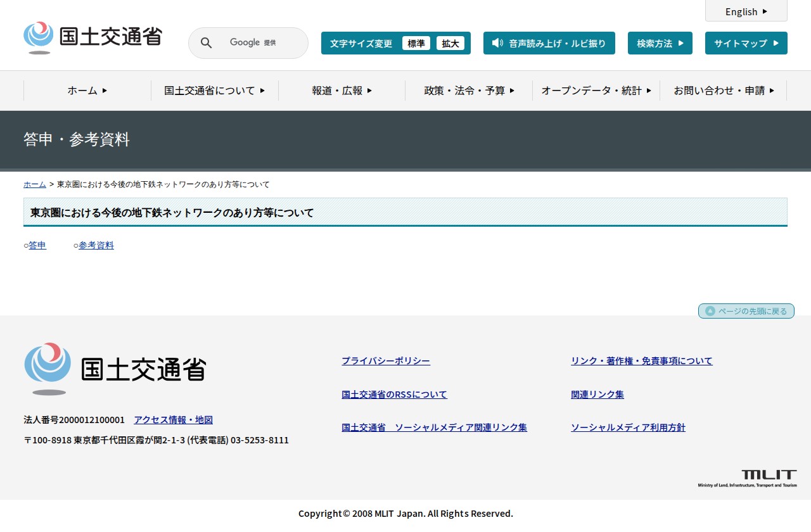Open ソーシャルメディア利用方針 link
Viewport: 811px width, 532px height.
pyautogui.click(x=628, y=427)
